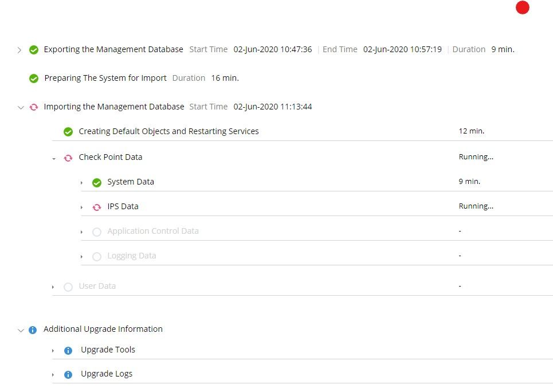This screenshot has height=392, width=553.
Task: Expand the Application Control Data row
Action: [x=81, y=232]
